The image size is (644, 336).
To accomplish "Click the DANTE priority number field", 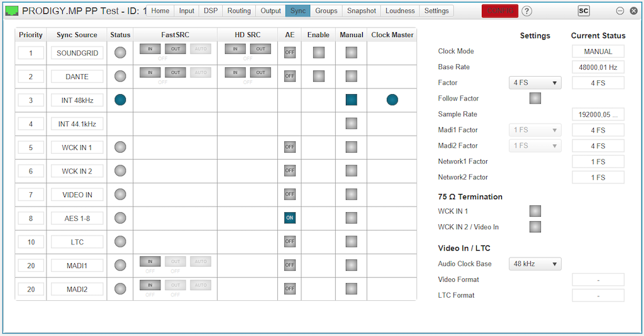I will click(x=31, y=77).
